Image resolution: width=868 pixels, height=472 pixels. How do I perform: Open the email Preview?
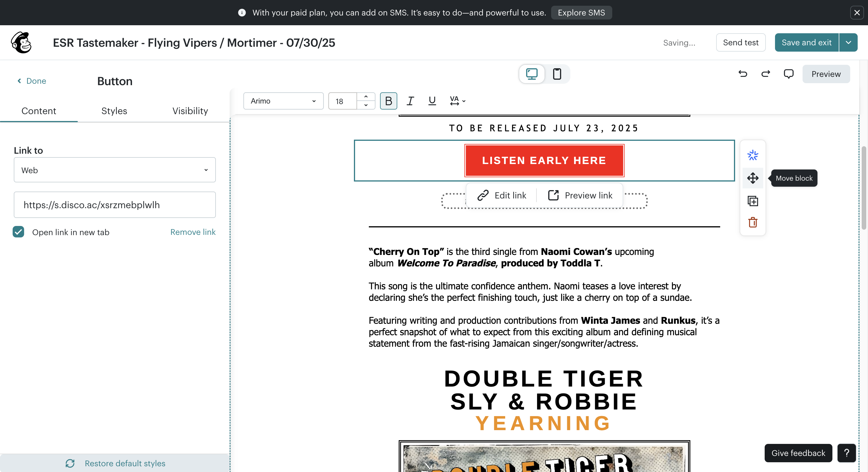826,74
